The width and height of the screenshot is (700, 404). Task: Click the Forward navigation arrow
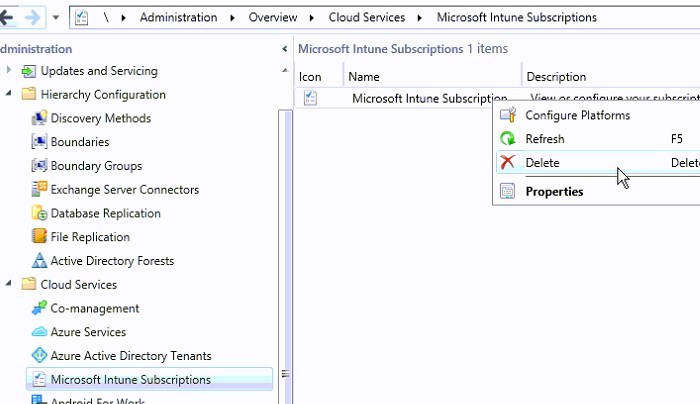tap(32, 18)
